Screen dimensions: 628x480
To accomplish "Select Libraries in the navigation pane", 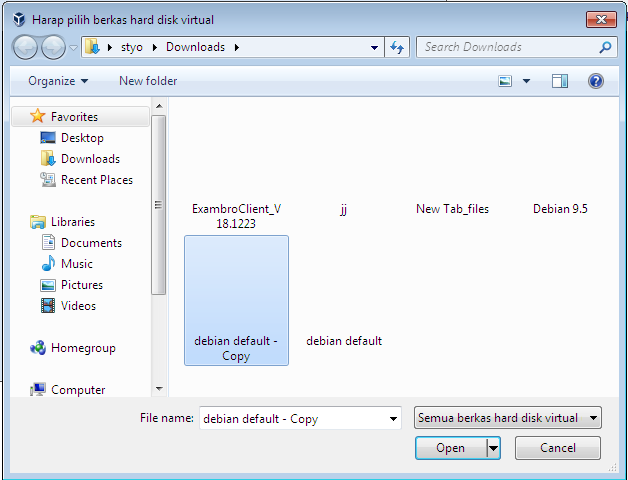I will pyautogui.click(x=72, y=222).
